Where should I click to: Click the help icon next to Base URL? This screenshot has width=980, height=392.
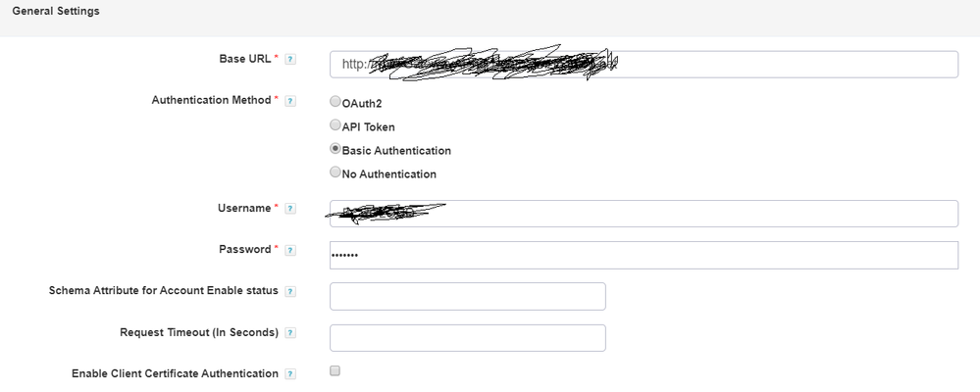pos(290,60)
